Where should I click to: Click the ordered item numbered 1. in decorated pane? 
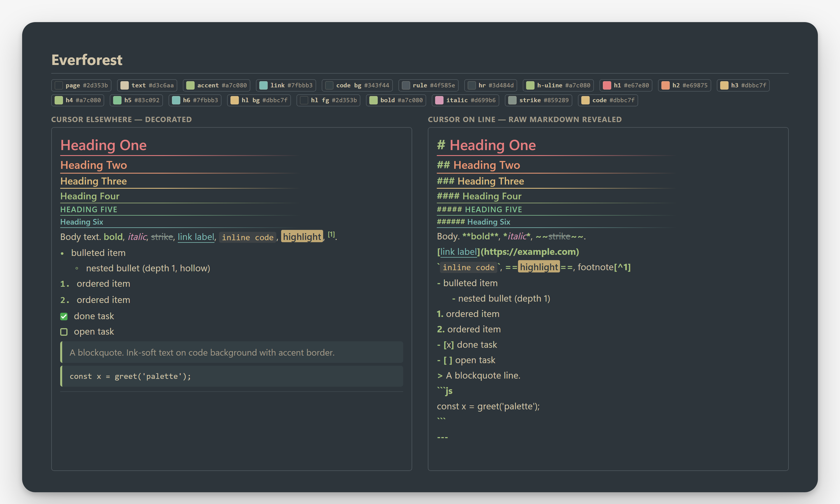[95, 284]
